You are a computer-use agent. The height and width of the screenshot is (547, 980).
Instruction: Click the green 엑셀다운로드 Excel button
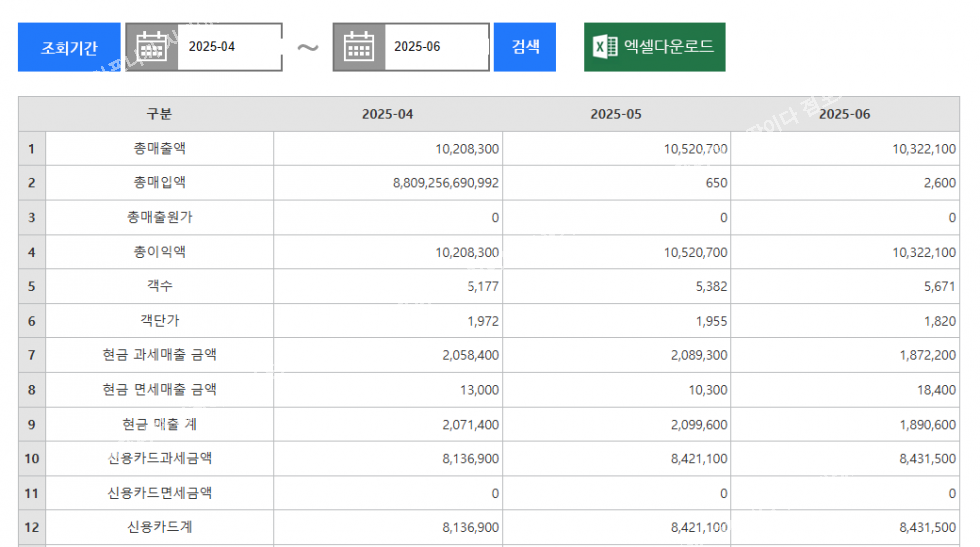click(654, 47)
